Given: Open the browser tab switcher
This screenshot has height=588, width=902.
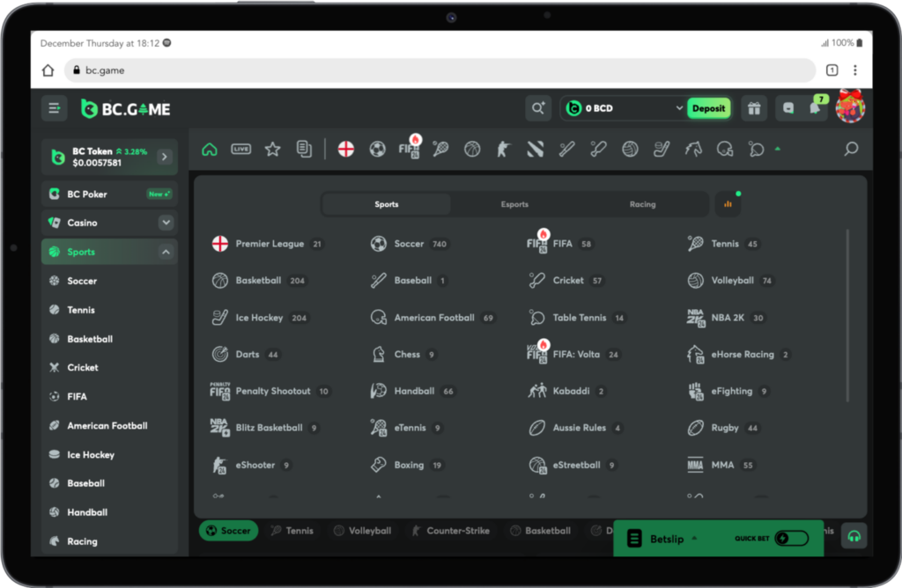Looking at the screenshot, I should tap(832, 70).
